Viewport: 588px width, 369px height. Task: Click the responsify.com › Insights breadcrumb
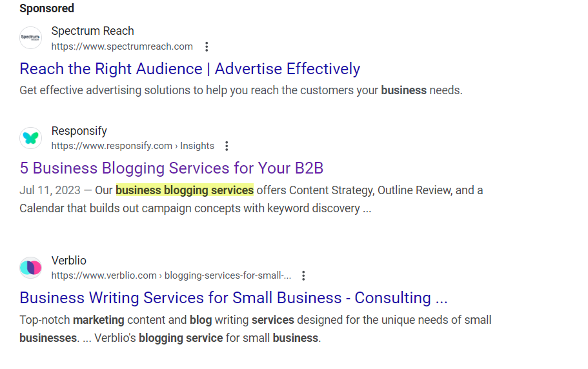coord(133,146)
